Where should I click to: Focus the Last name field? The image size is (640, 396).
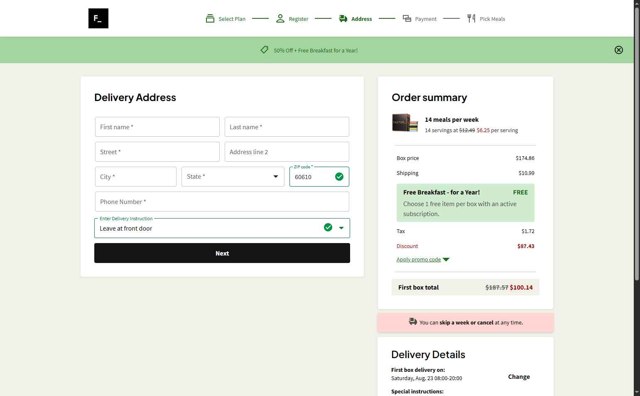(287, 127)
